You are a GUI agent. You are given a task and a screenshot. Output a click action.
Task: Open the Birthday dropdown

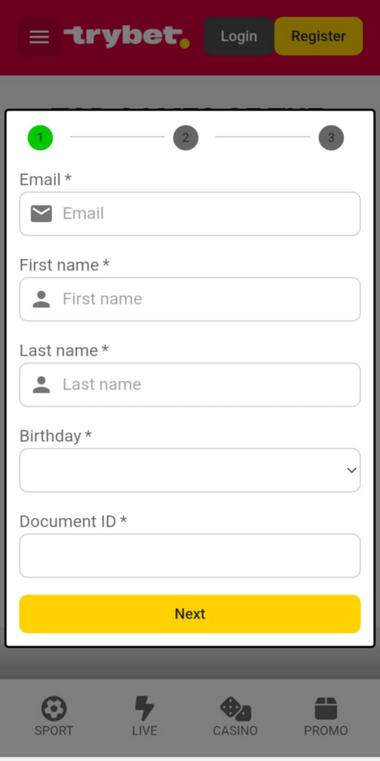click(190, 470)
